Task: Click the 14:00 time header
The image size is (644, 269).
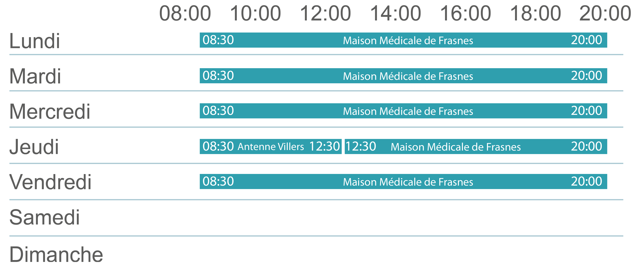Action: (395, 13)
